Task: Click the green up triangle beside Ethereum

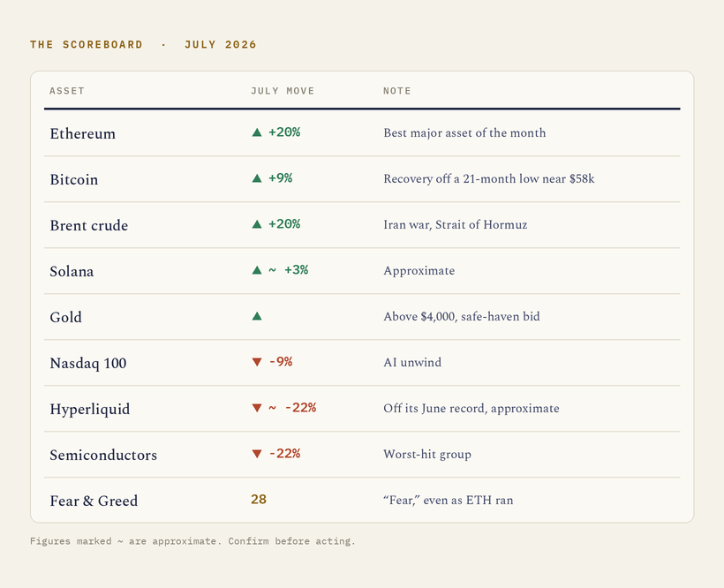Action: coord(257,132)
